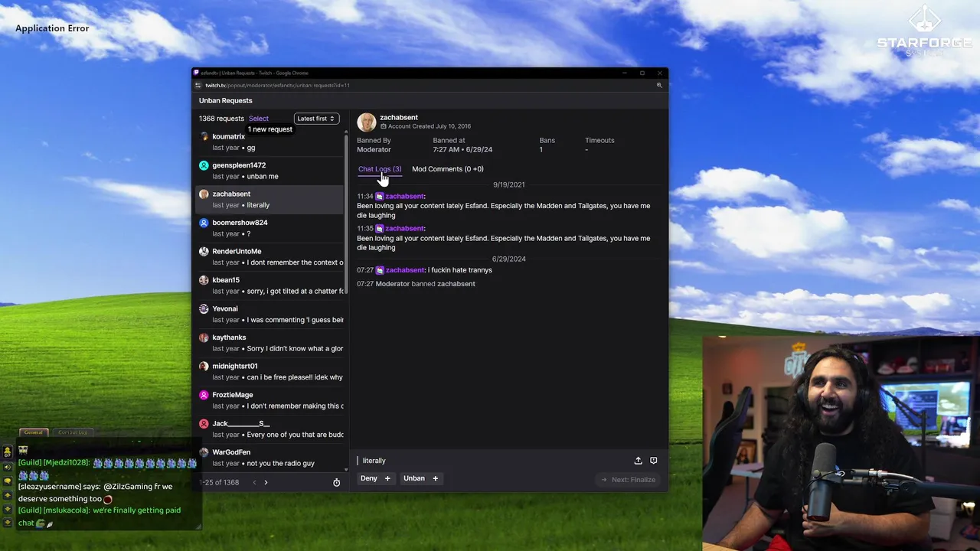Click zachabsent username header
980x551 pixels.
[399, 118]
